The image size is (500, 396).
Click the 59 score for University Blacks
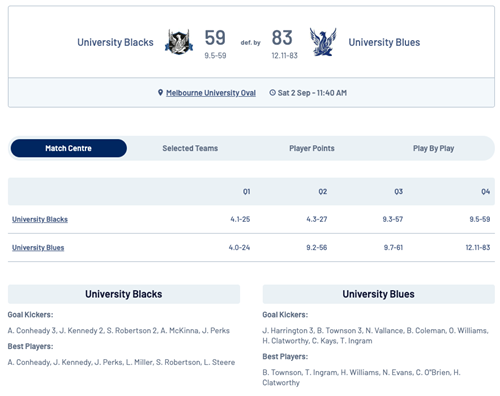(215, 38)
